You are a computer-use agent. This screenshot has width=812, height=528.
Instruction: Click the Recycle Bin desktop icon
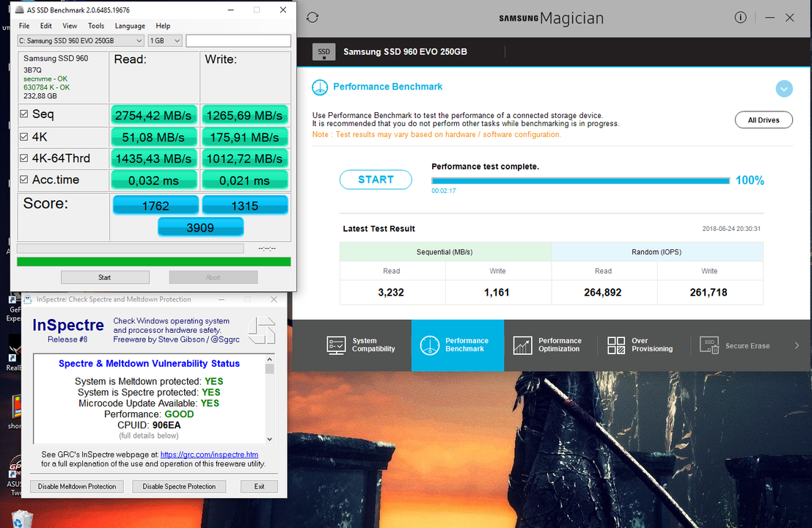pyautogui.click(x=21, y=519)
